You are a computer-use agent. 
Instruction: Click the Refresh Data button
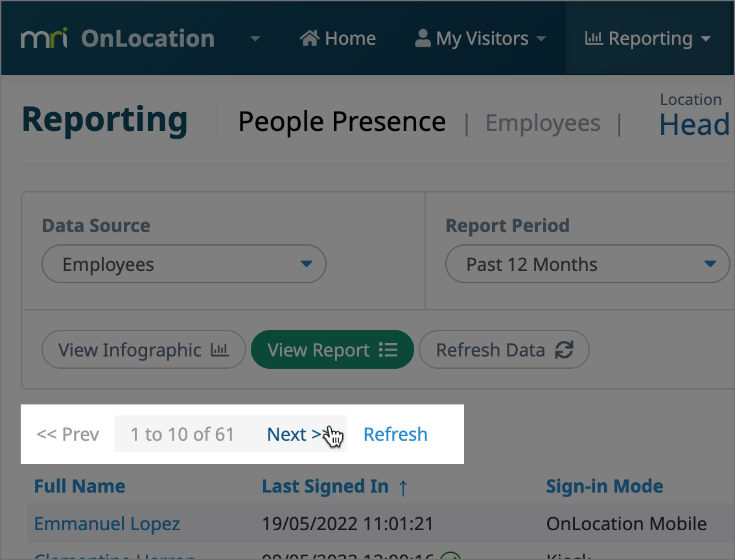[504, 349]
